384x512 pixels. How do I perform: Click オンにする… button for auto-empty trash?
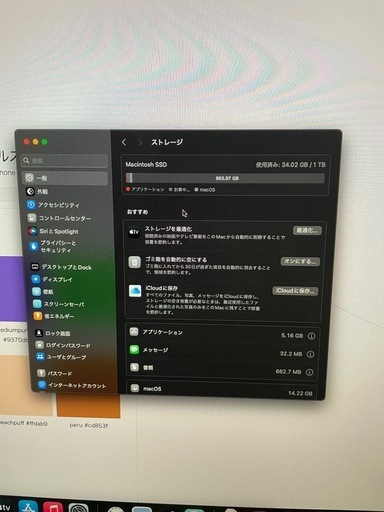tap(300, 261)
